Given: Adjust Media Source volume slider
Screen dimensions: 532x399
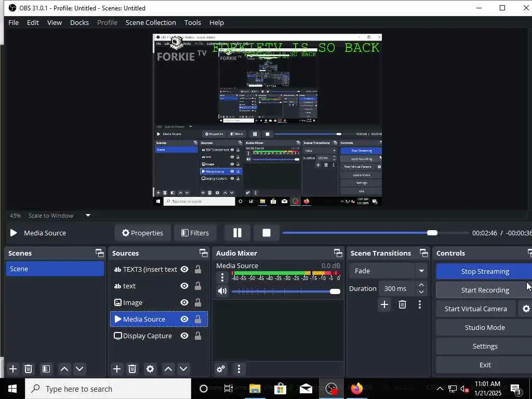Looking at the screenshot, I should pyautogui.click(x=286, y=291).
